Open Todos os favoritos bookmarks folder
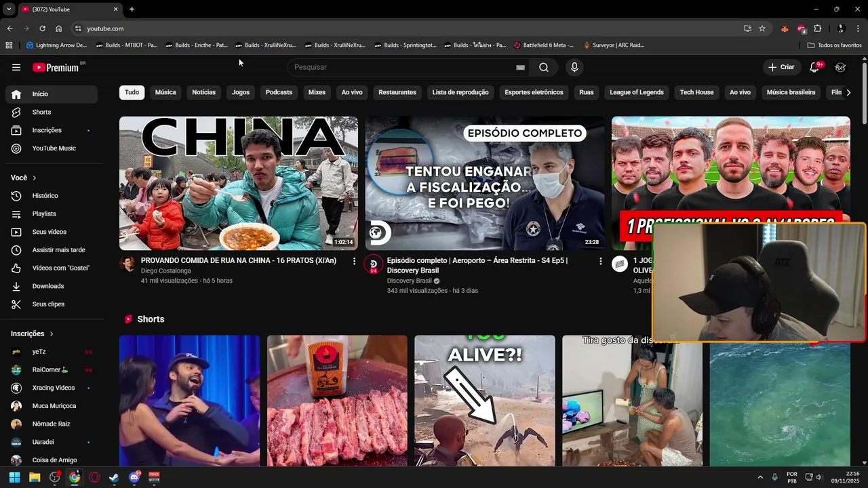This screenshot has height=488, width=868. pos(834,45)
